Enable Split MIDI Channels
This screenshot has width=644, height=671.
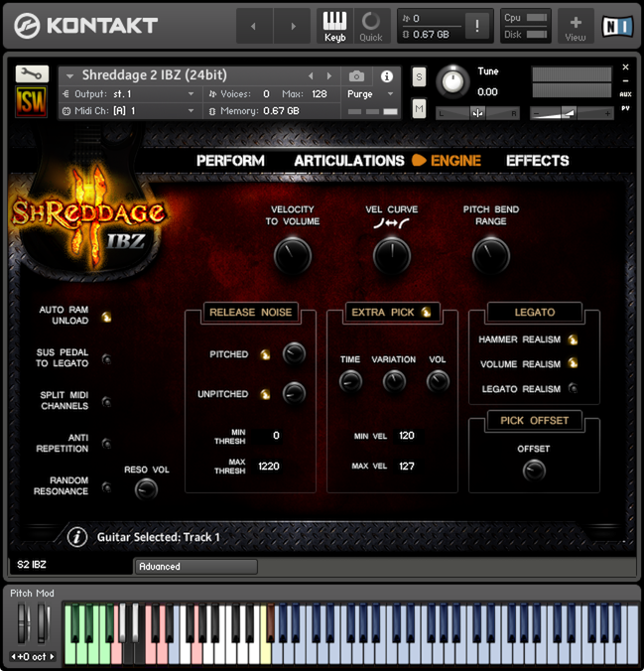(106, 401)
